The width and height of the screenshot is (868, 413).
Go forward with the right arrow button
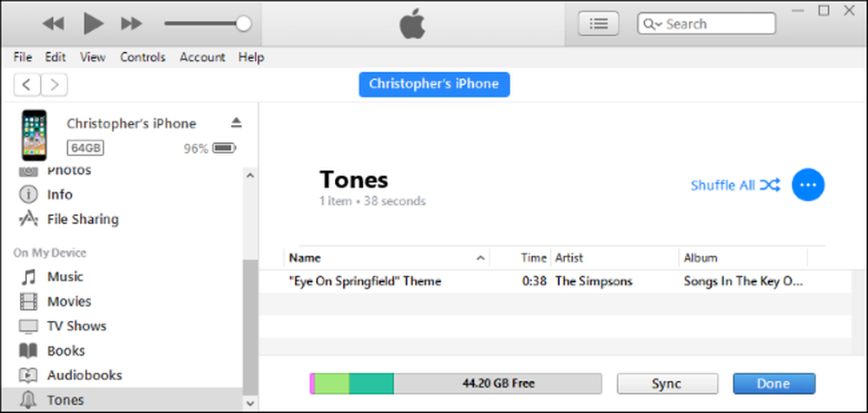54,85
